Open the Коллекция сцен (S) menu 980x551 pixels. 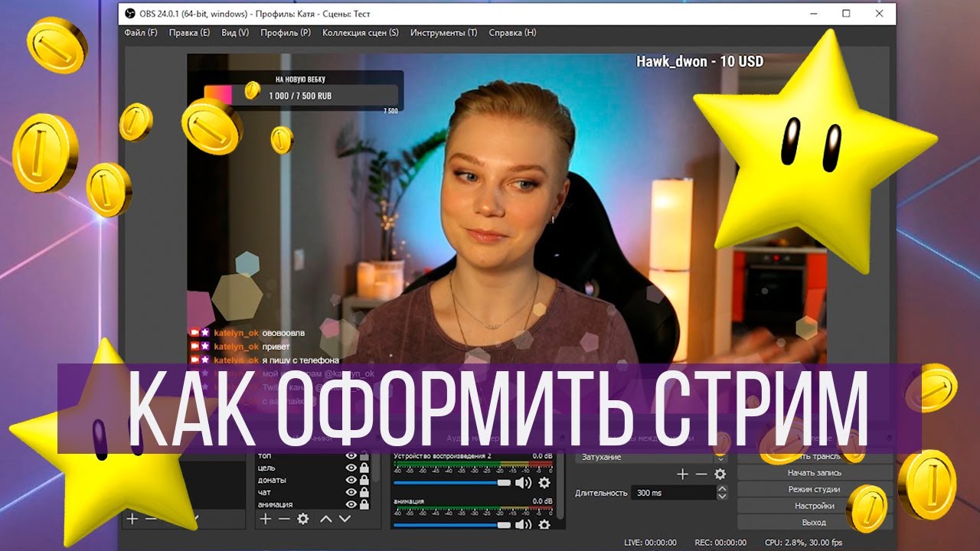(361, 33)
